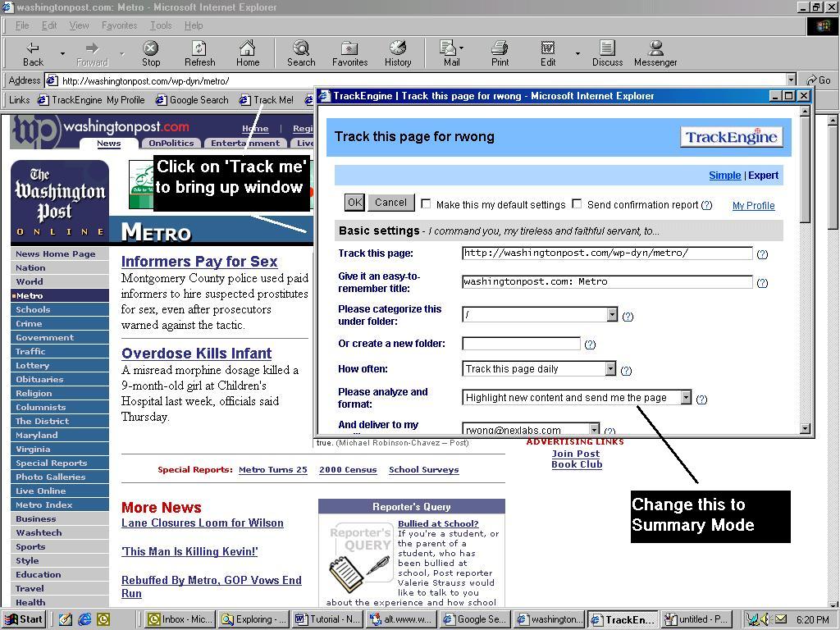Screen dimensions: 840x630
Task: Click the help icon beside How often dropdown
Action: [626, 370]
